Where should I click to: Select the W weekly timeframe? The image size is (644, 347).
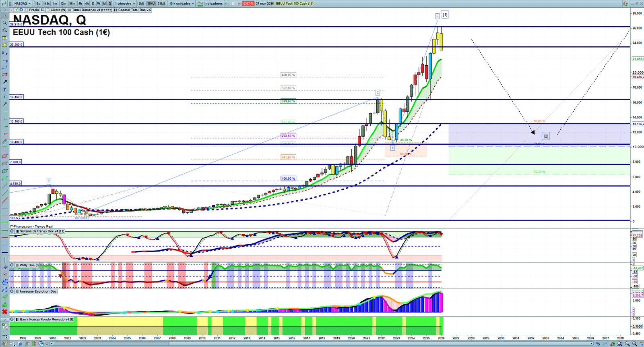pyautogui.click(x=99, y=4)
